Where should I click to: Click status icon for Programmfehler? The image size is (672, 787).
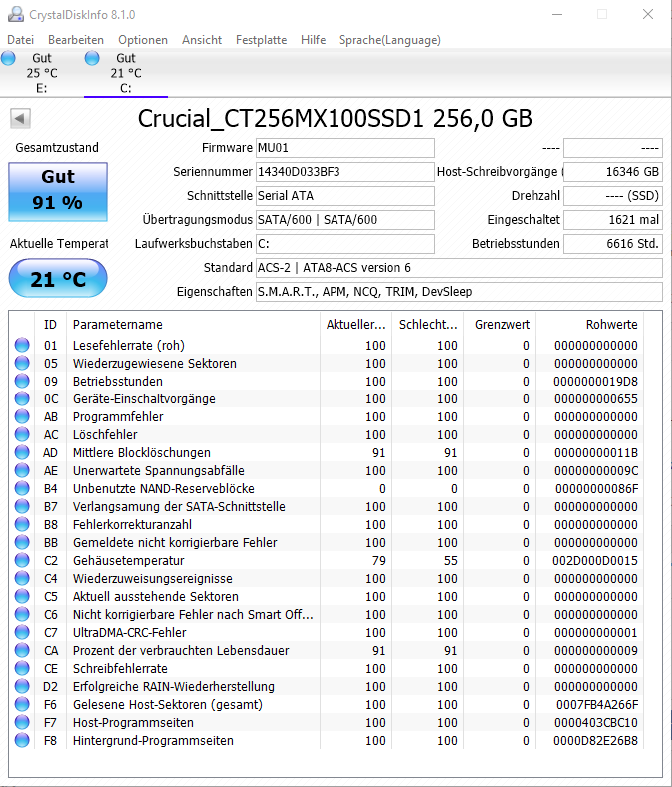[x=22, y=416]
